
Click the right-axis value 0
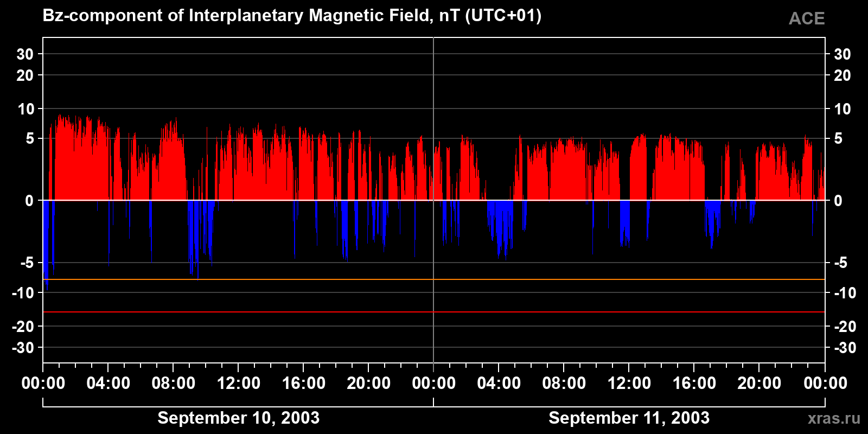tap(838, 201)
